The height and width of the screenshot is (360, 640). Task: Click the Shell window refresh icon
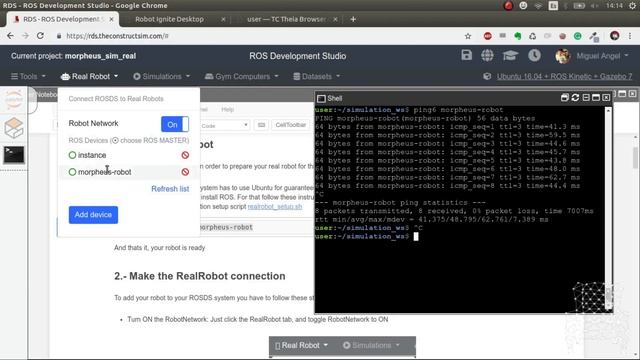pos(575,98)
